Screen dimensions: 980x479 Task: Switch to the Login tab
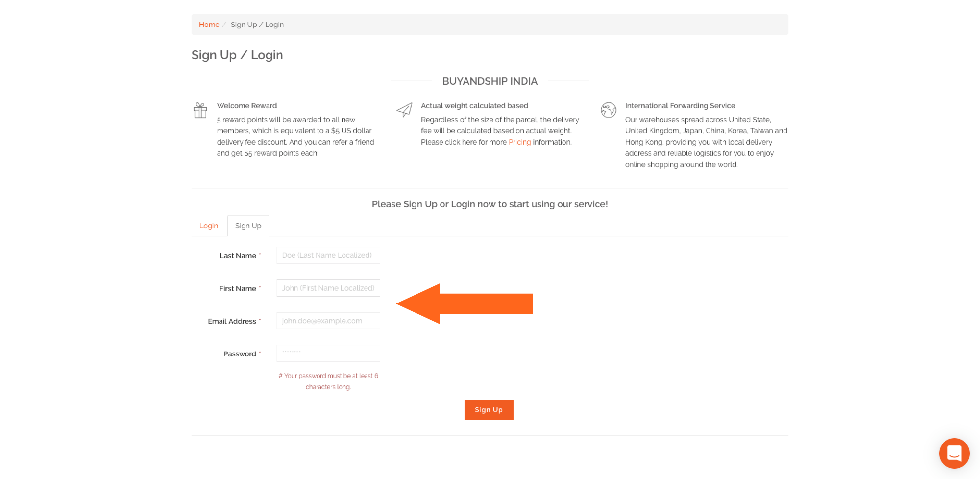click(x=209, y=226)
